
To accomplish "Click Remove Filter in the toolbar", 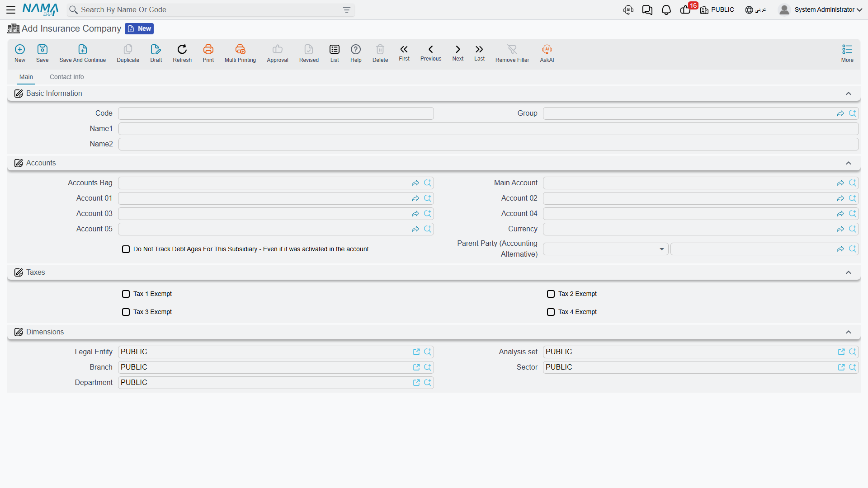I will pyautogui.click(x=512, y=53).
